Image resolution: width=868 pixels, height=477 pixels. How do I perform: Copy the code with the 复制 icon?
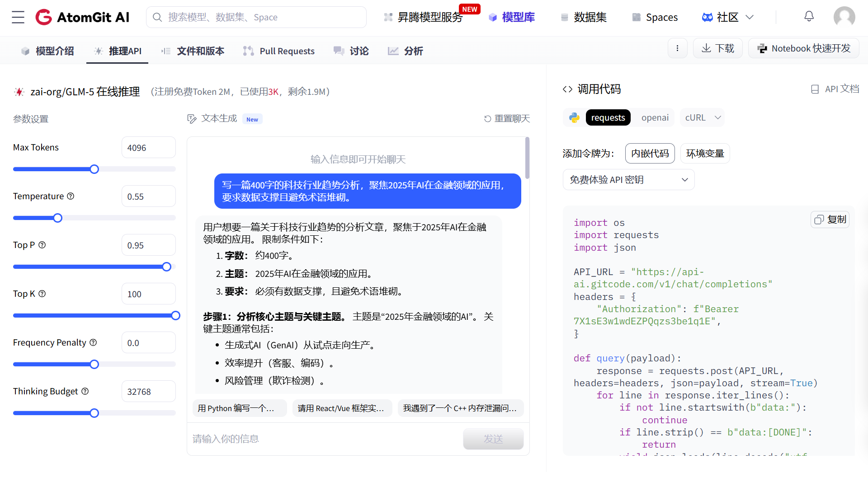(x=830, y=220)
